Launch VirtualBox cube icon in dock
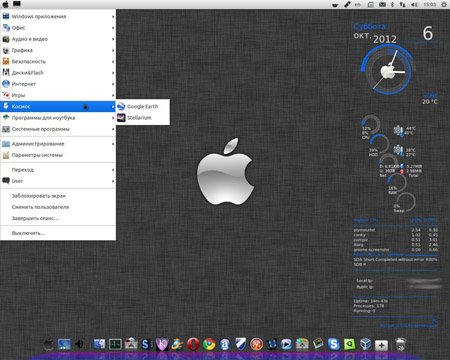This screenshot has height=360, width=450. tap(365, 344)
